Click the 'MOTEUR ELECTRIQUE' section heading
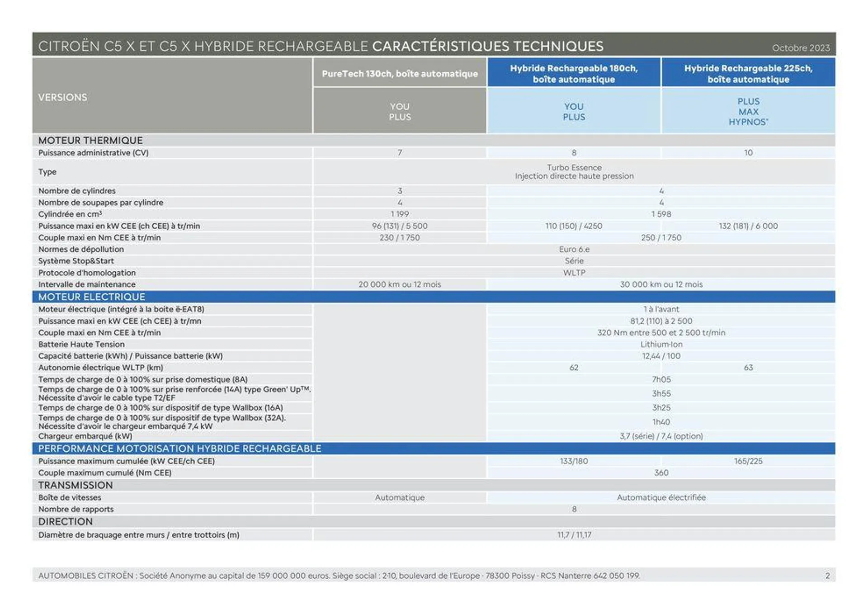This screenshot has height=614, width=868. click(x=92, y=297)
